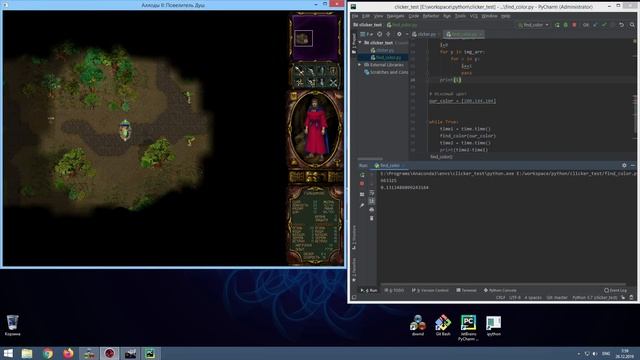Locate current file in Project panel (target icon)
Screen dimensions: 640x360
click(380, 34)
